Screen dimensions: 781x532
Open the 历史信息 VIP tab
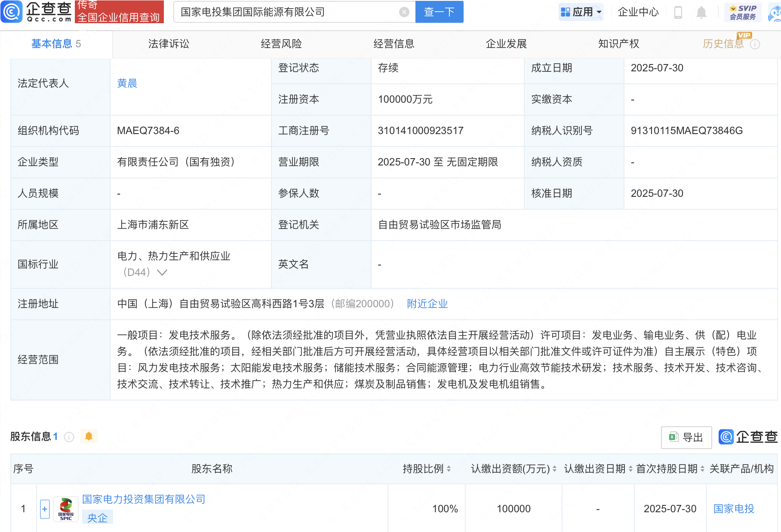click(723, 44)
